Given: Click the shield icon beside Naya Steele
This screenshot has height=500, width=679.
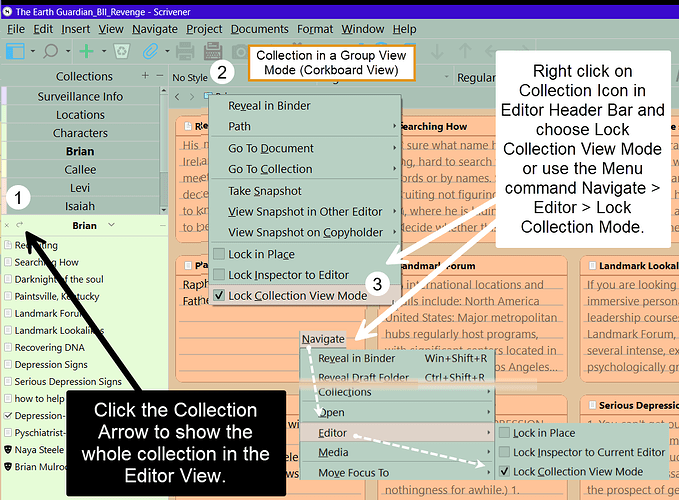Looking at the screenshot, I should click(x=8, y=449).
